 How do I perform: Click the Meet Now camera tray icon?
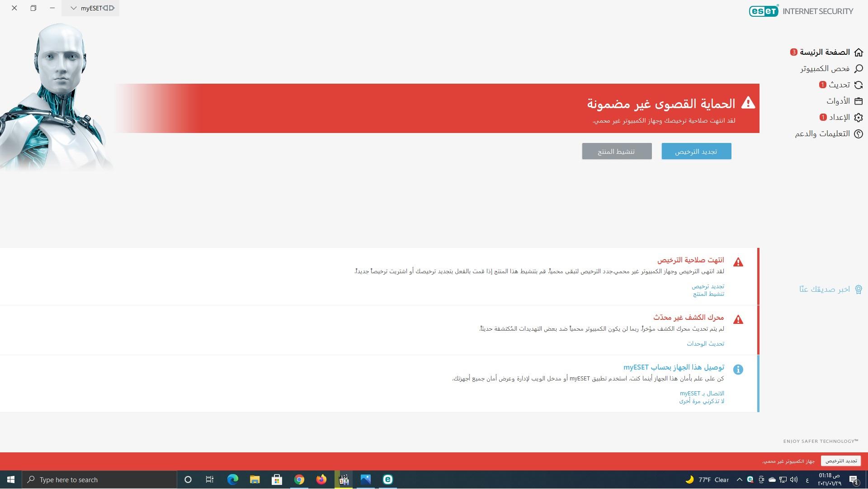coord(761,480)
